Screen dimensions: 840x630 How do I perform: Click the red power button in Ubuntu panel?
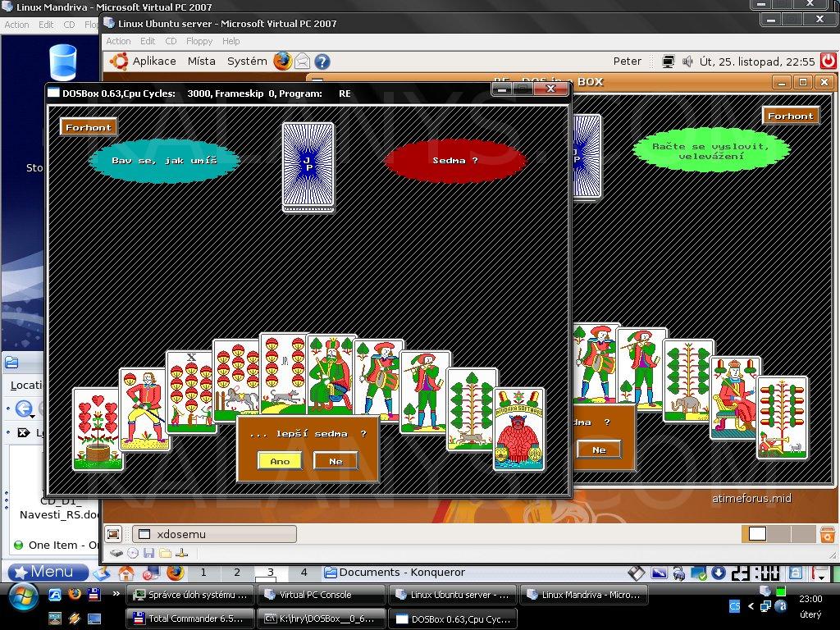(x=828, y=61)
